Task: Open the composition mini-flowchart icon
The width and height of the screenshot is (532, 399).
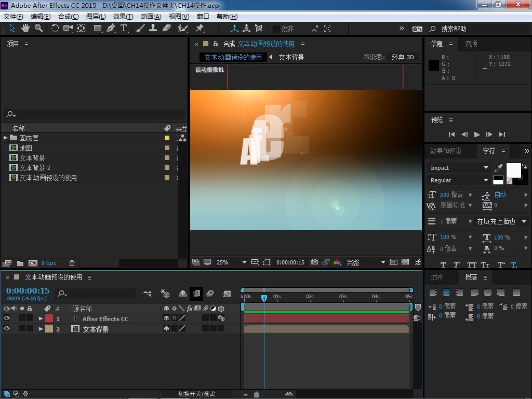Action: point(148,294)
